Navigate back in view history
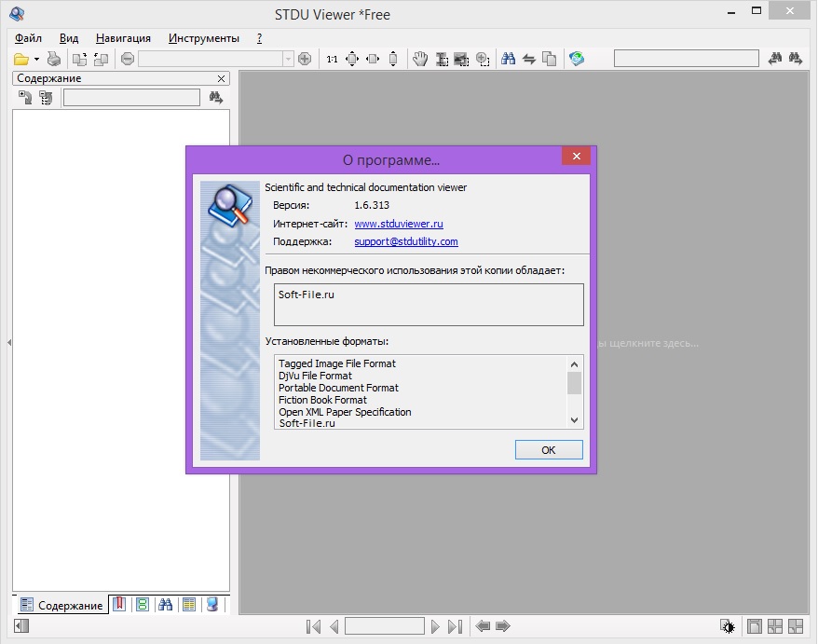The image size is (818, 644). click(x=483, y=625)
